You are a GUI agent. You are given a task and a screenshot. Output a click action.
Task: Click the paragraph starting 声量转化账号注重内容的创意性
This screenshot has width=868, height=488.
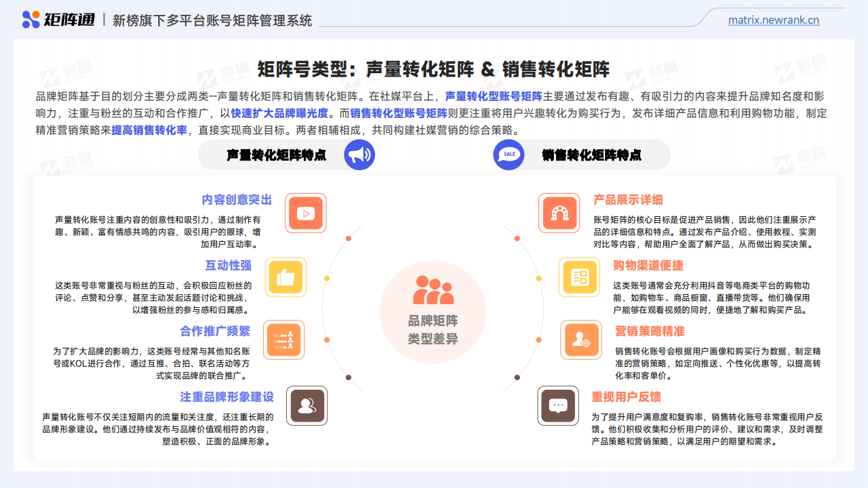point(158,232)
